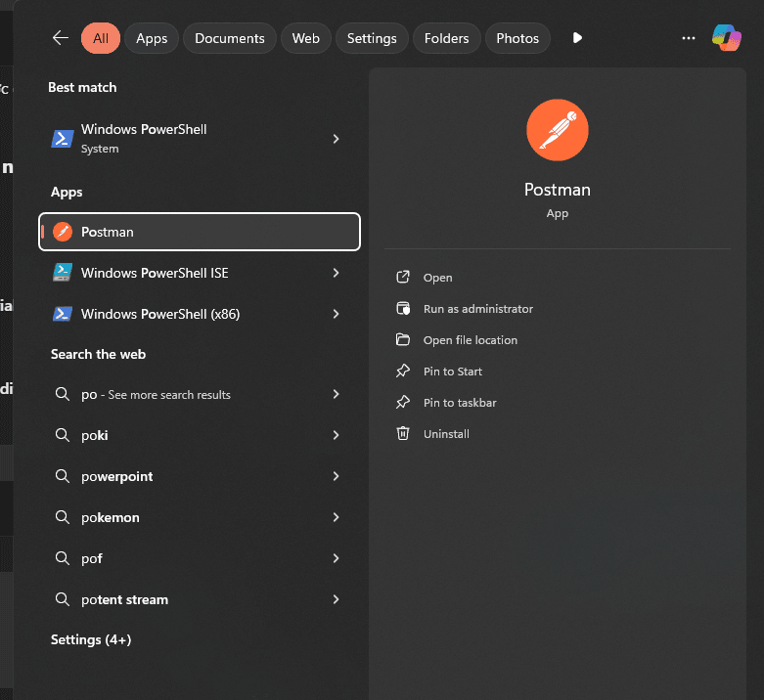Search the web for powerpoint
This screenshot has height=700, width=764.
pos(117,476)
